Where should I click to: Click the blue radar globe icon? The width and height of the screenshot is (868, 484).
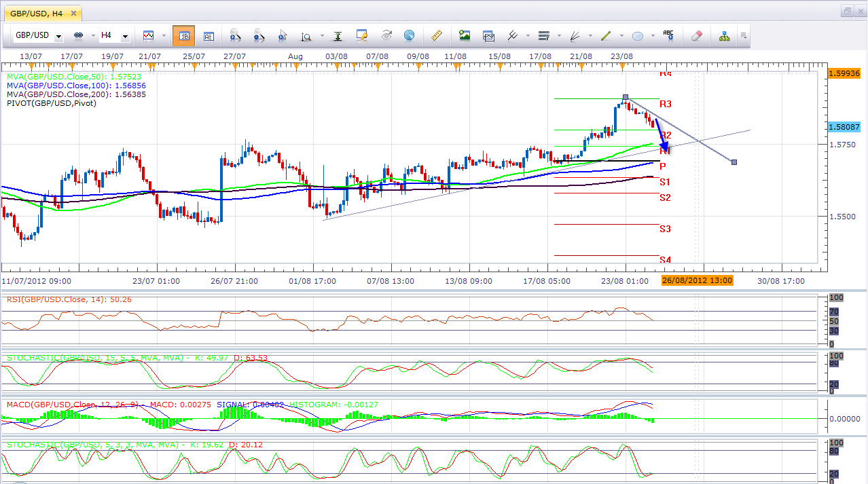point(409,35)
